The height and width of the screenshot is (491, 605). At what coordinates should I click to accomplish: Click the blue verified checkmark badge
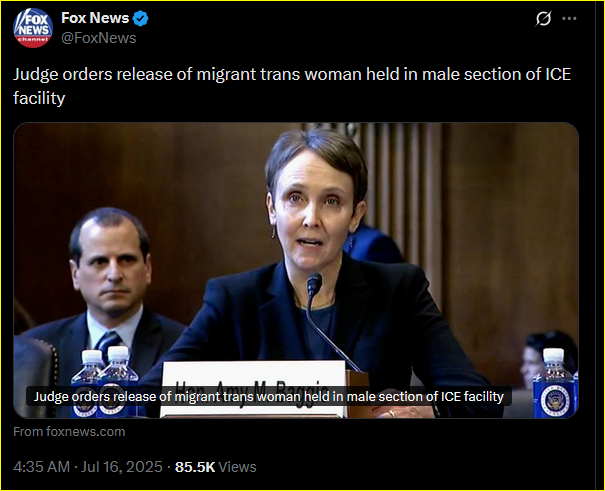pyautogui.click(x=141, y=19)
